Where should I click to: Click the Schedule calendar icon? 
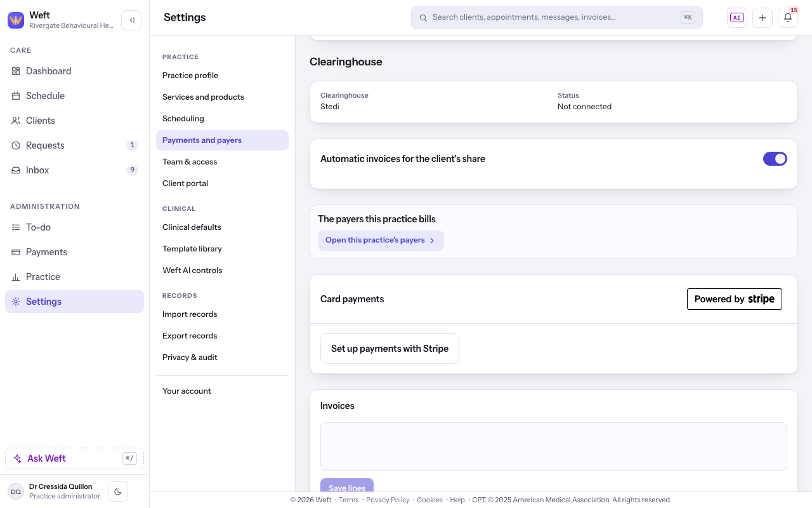[x=16, y=96]
